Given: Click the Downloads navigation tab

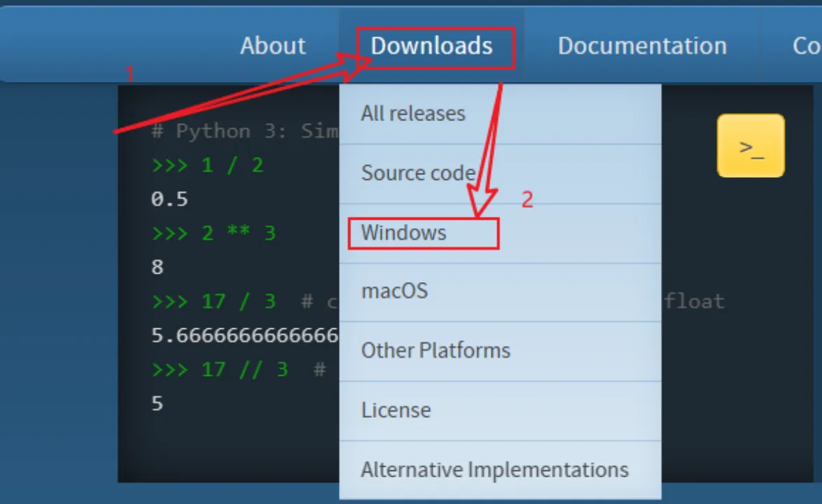Looking at the screenshot, I should pyautogui.click(x=431, y=46).
